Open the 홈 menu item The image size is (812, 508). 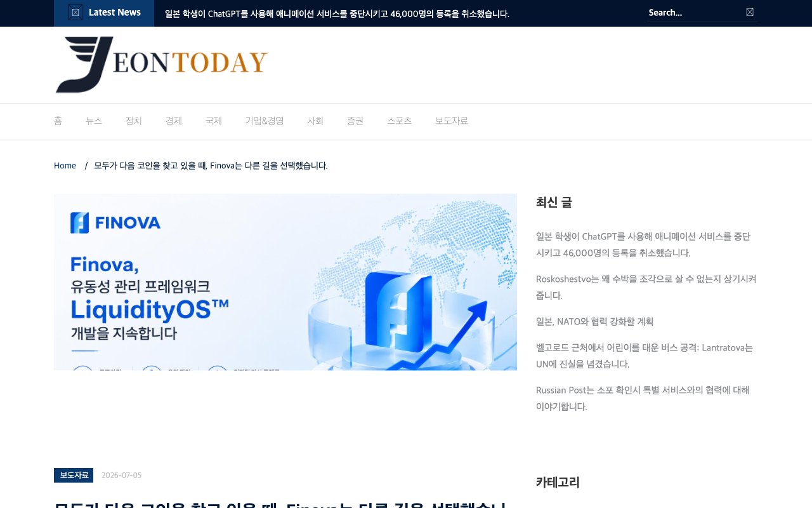(x=58, y=121)
